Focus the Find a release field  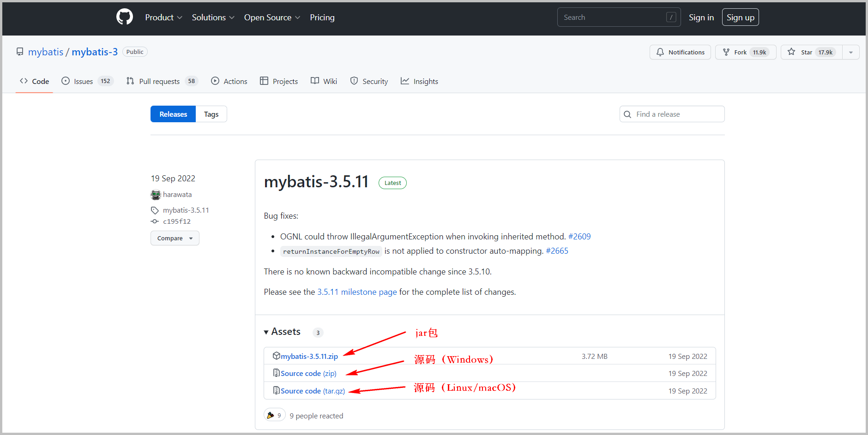tap(672, 114)
